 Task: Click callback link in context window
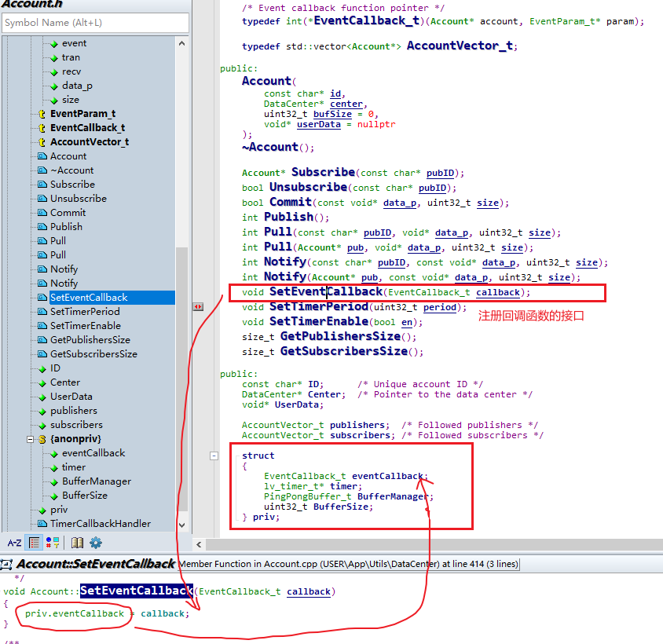pos(309,591)
